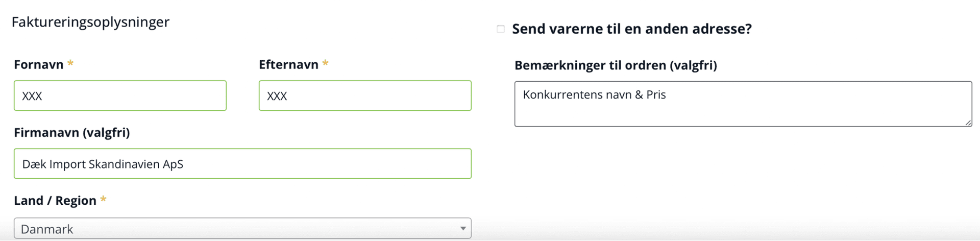Open the Land / Region country dropdown
The height and width of the screenshot is (241, 980).
coord(242,229)
